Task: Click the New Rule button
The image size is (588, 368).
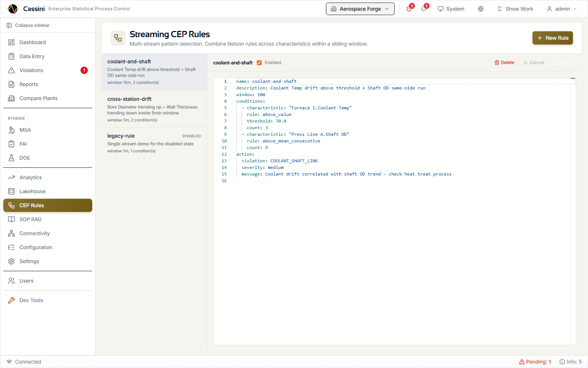Action: click(553, 38)
